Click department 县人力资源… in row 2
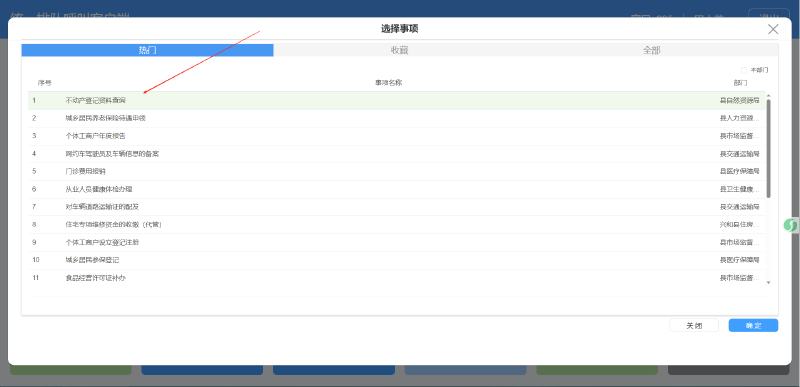The image size is (800, 387). tap(740, 118)
